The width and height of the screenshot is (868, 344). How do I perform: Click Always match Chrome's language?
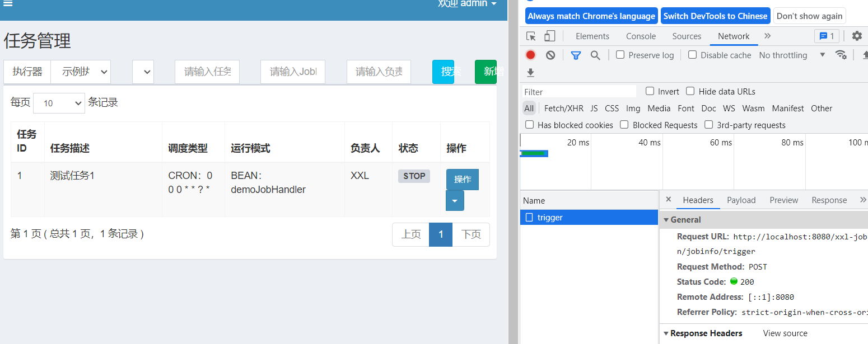[x=591, y=16]
